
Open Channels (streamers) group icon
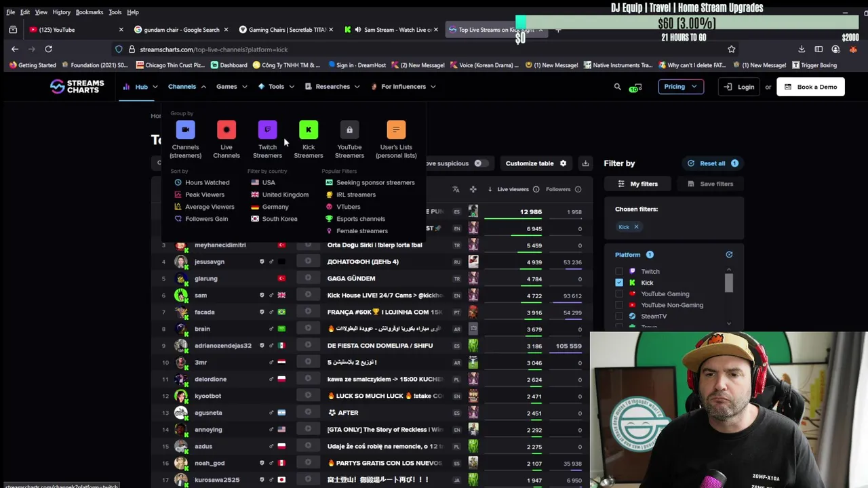[x=185, y=129]
